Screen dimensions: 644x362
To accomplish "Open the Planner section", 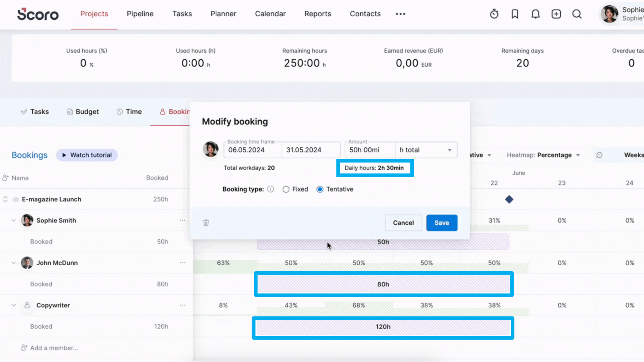I will (223, 14).
